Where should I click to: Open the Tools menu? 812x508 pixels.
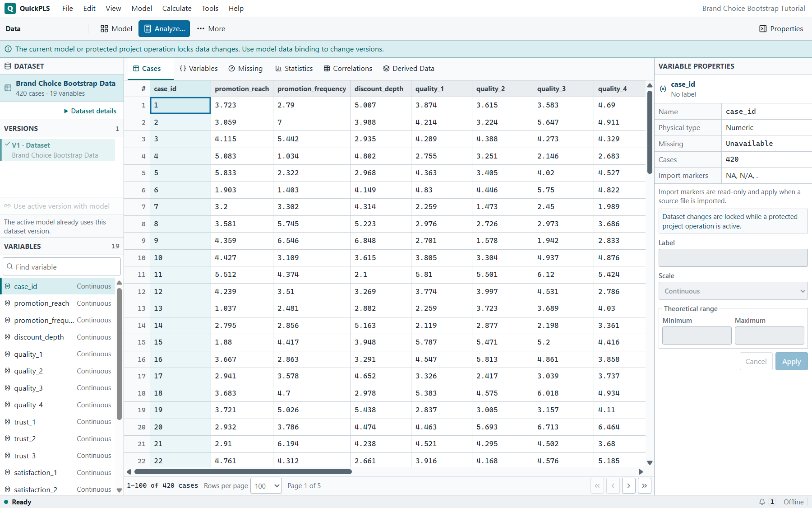[x=210, y=8]
